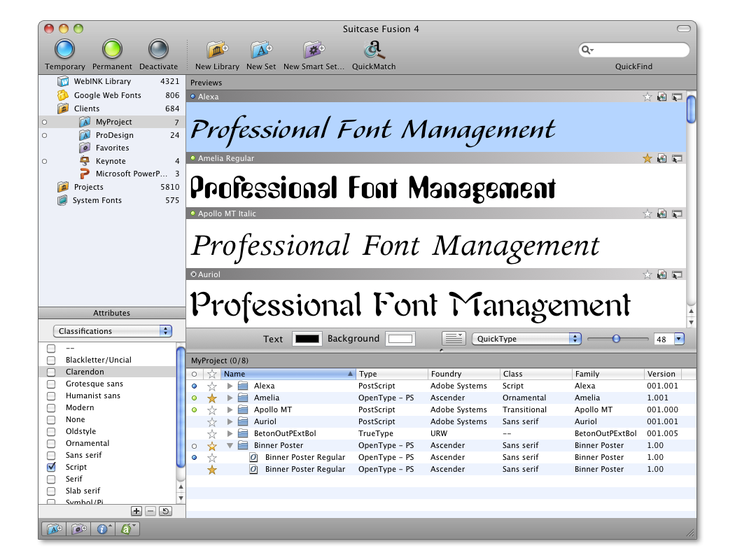Click snapshot icon on Alexa preview header

tap(662, 97)
